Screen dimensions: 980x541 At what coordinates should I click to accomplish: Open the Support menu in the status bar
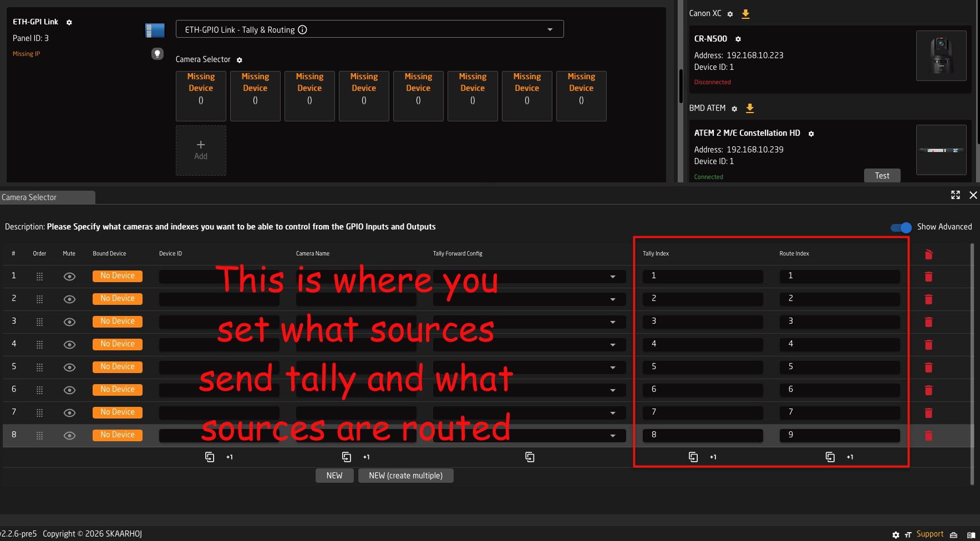click(x=930, y=534)
